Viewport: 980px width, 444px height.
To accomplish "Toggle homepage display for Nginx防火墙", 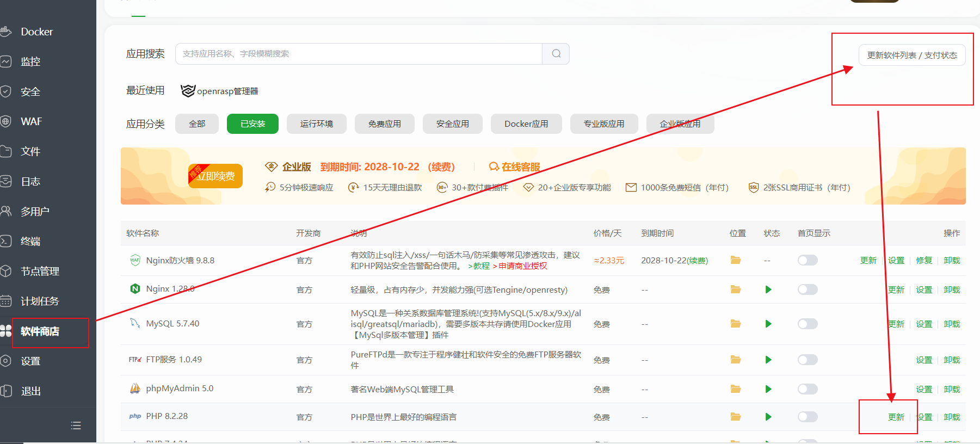I will click(x=808, y=260).
